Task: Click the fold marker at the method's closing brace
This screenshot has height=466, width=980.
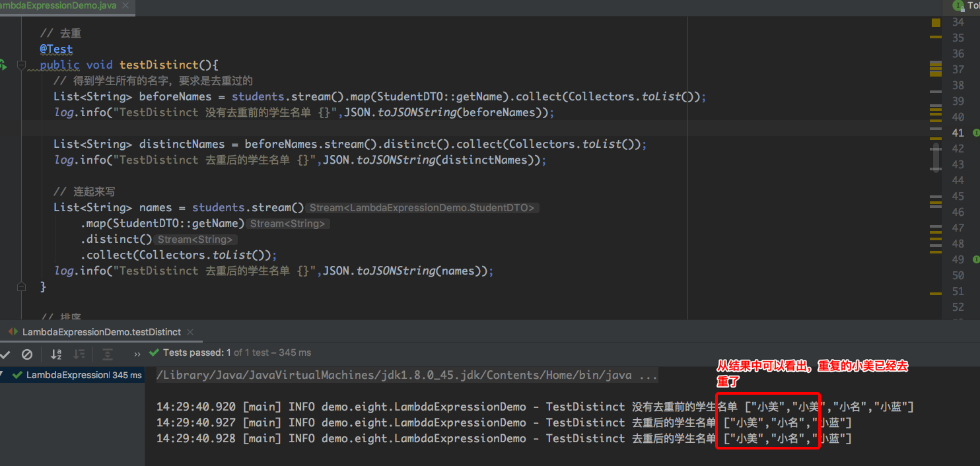Action: click(22, 286)
